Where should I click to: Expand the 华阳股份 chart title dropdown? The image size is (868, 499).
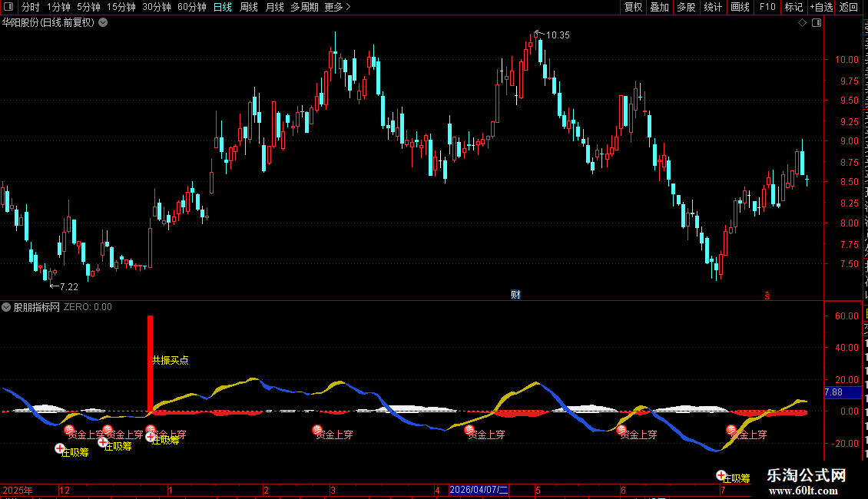103,23
